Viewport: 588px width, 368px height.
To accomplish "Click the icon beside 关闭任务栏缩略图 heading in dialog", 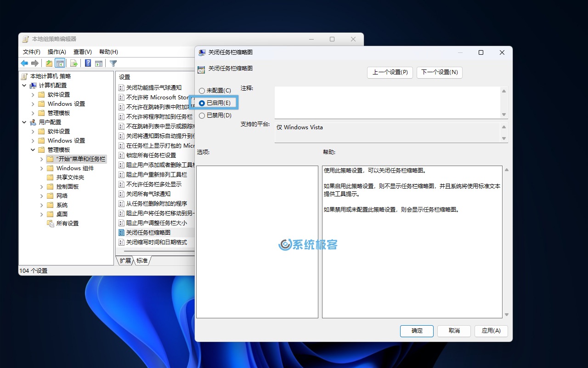I will [201, 70].
